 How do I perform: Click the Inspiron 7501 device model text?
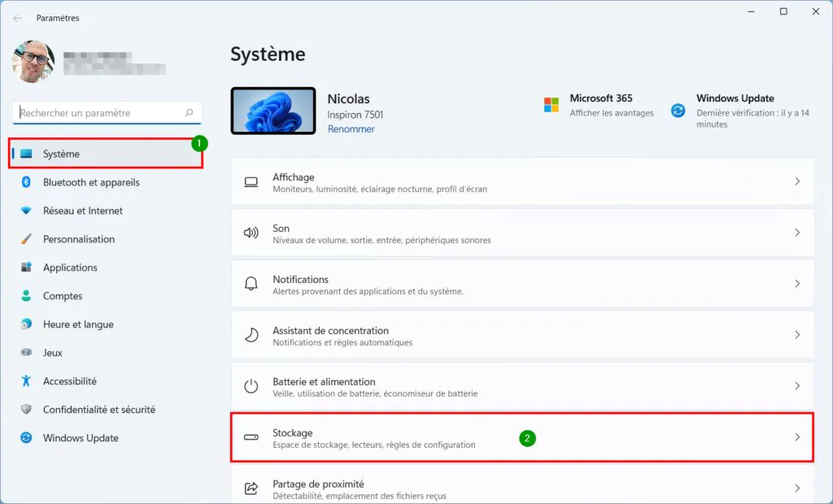point(355,115)
